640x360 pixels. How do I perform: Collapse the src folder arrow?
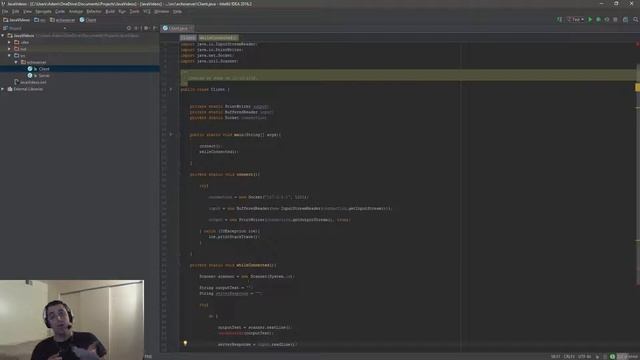(9, 56)
